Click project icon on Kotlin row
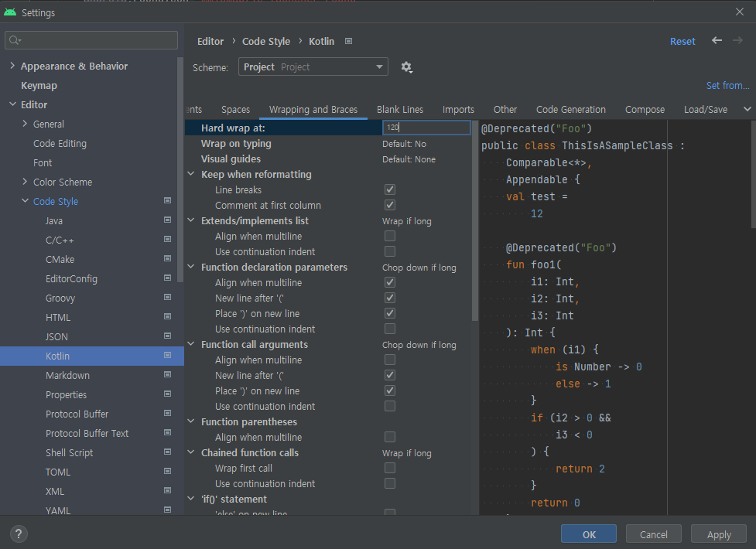756x549 pixels. tap(167, 355)
